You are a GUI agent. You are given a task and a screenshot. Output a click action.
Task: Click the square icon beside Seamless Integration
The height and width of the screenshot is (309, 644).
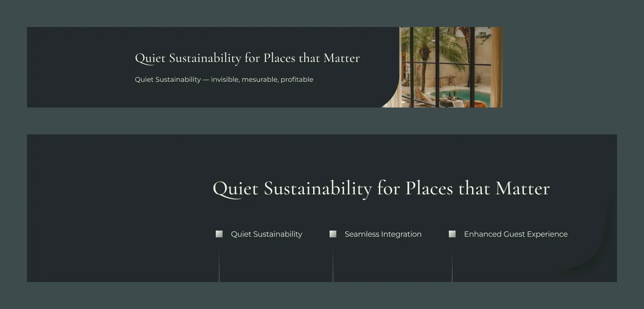tap(333, 234)
